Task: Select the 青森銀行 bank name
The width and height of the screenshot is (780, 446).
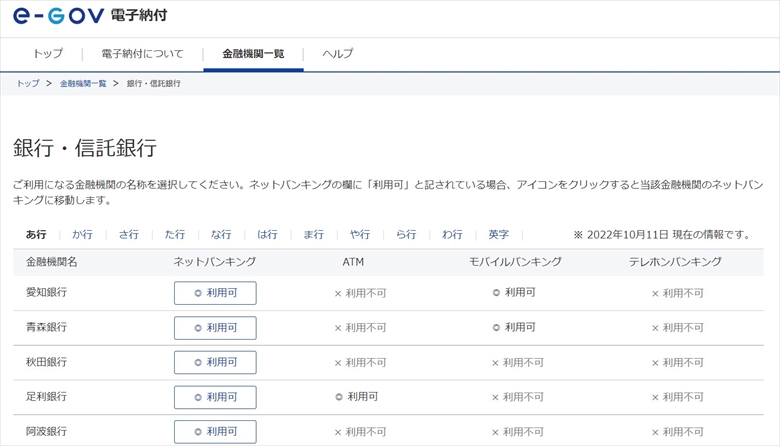Action: click(46, 327)
